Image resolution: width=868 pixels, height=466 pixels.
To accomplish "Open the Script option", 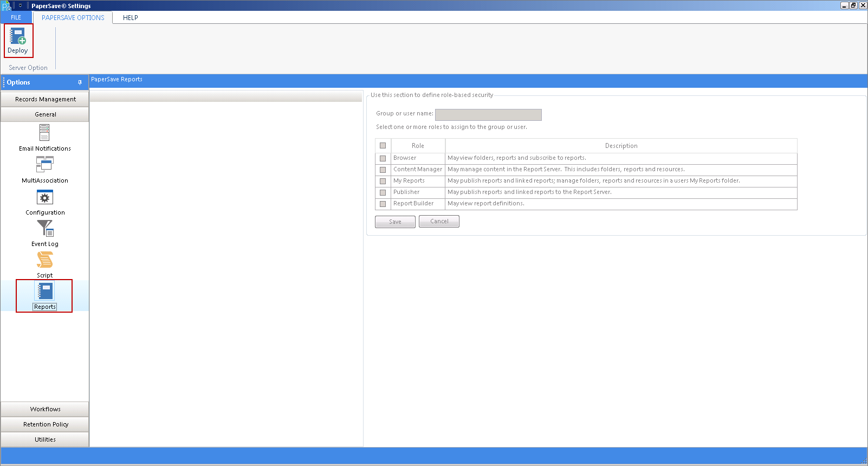I will click(x=45, y=264).
